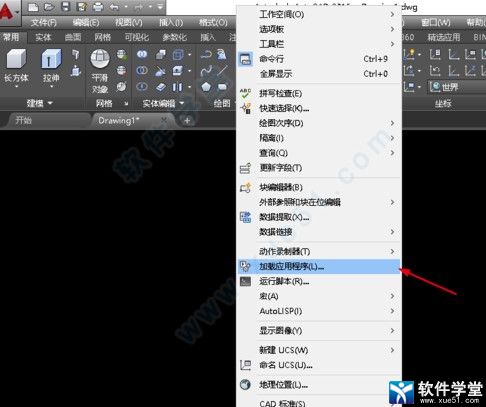The width and height of the screenshot is (486, 407).
Task: Select the 长方体 box tool
Action: [x=16, y=67]
